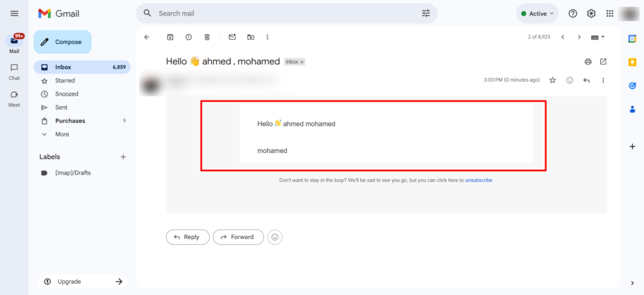644x295 pixels.
Task: Archive this email from the toolbar
Action: coord(170,37)
